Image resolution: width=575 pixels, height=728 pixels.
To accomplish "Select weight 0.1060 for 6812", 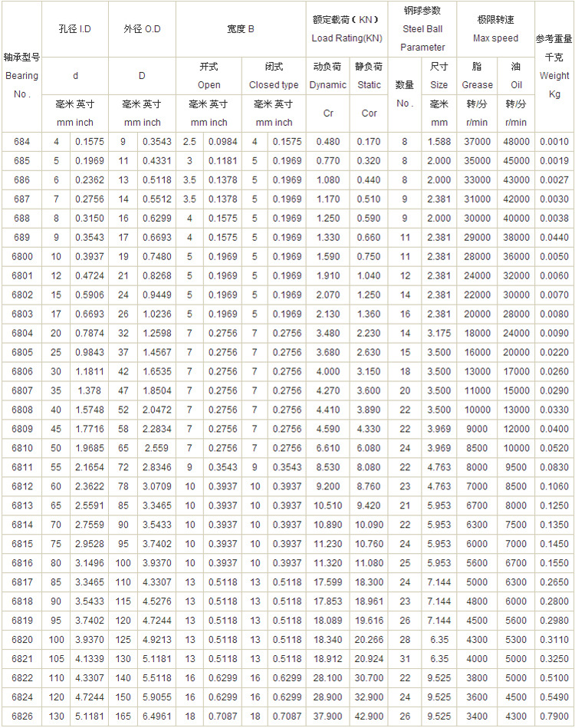I will point(554,486).
